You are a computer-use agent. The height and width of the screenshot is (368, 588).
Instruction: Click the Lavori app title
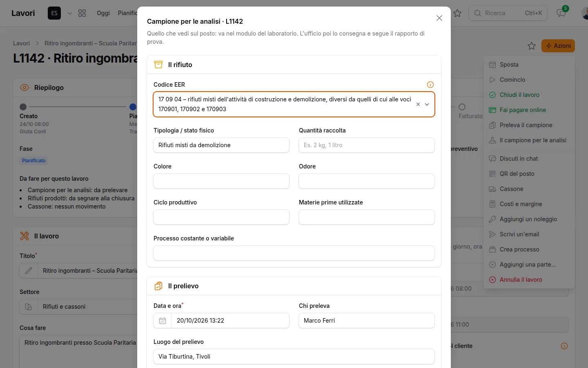[x=23, y=13]
